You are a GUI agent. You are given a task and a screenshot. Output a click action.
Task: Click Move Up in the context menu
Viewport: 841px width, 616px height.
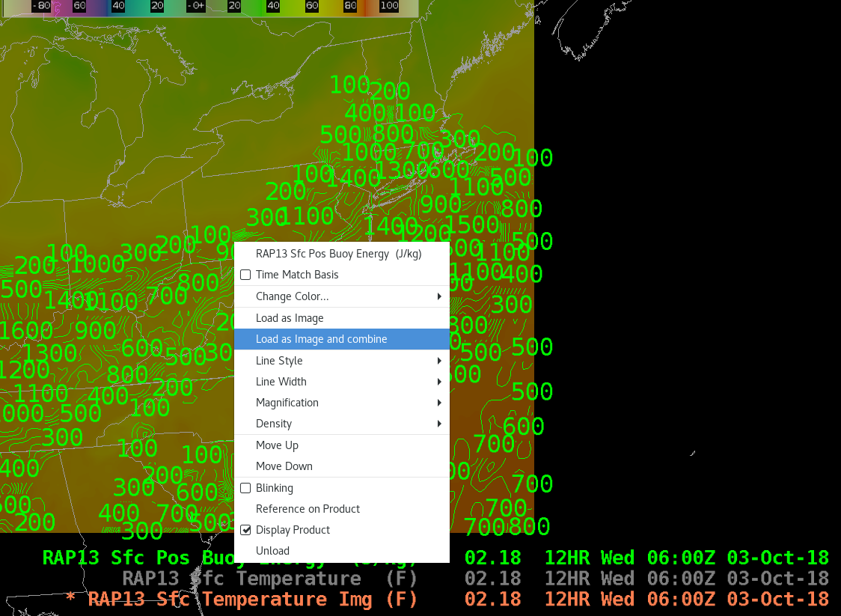coord(342,445)
